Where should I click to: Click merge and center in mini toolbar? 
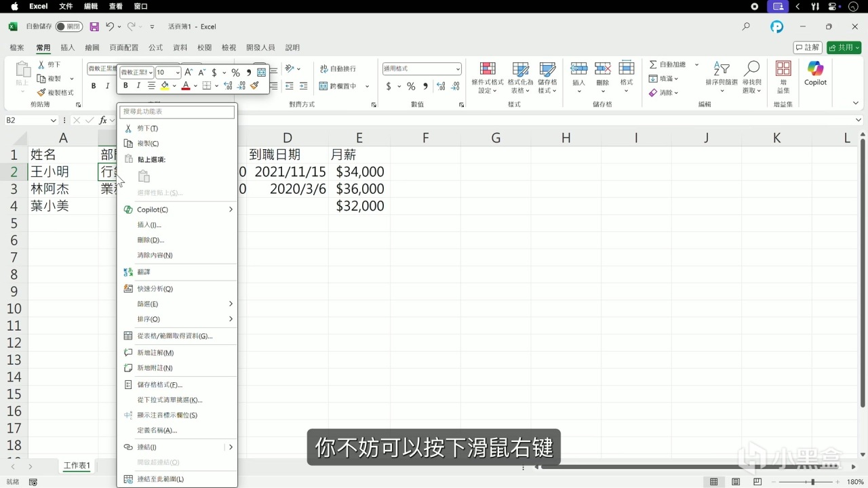click(262, 73)
